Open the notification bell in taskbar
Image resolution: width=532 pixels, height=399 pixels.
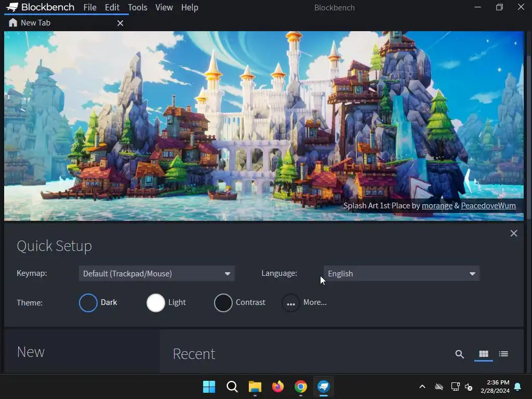click(518, 387)
